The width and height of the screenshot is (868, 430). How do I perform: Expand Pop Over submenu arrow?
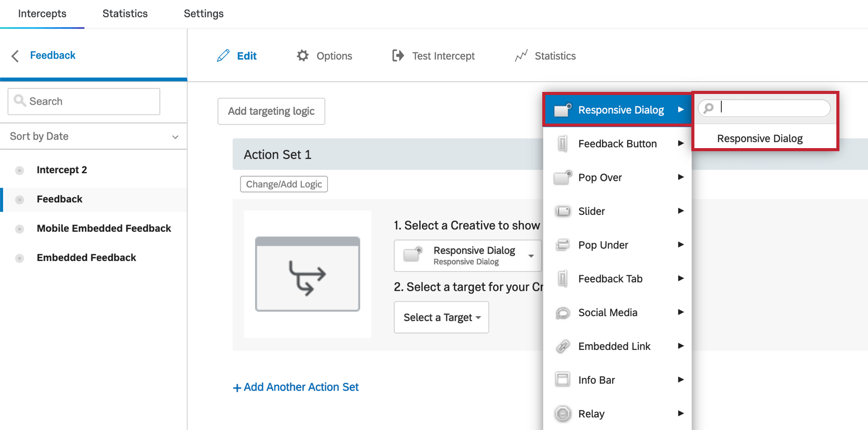(x=681, y=177)
